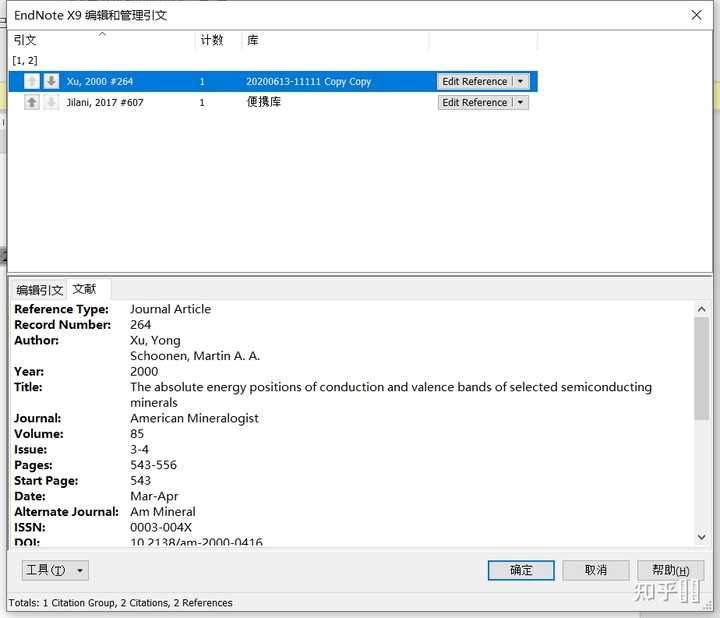This screenshot has height=618, width=720.
Task: Click Edit Reference for Xu, 2000 #264
Action: pos(475,81)
